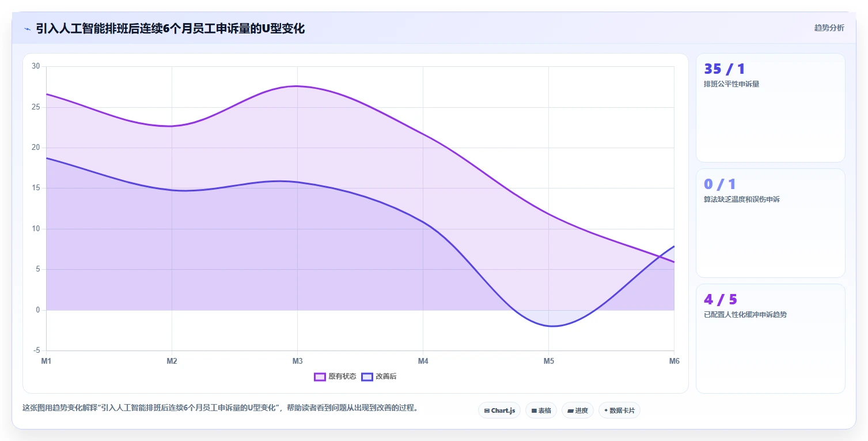Click the 20 y-axis tick label
Screen dimensions: 868x441
(36, 148)
